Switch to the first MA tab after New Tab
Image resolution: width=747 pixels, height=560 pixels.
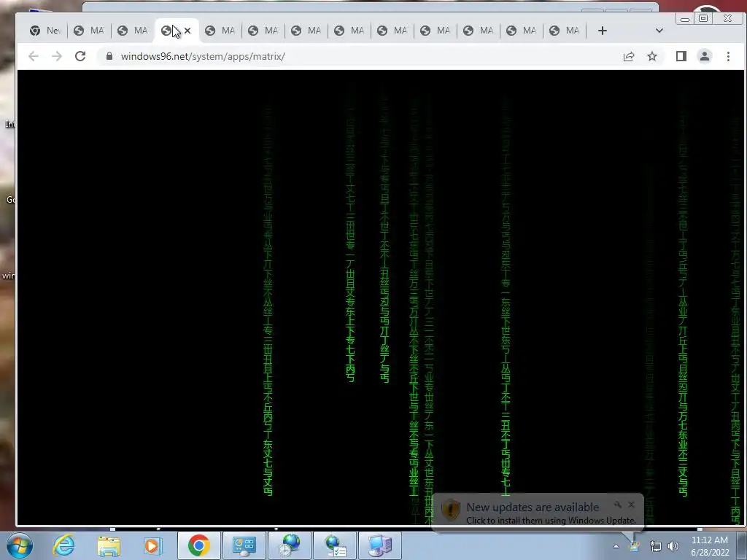[89, 31]
